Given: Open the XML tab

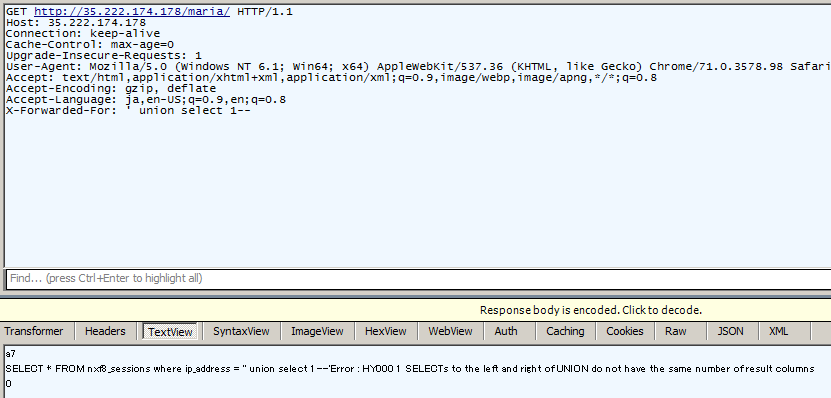Looking at the screenshot, I should click(778, 331).
